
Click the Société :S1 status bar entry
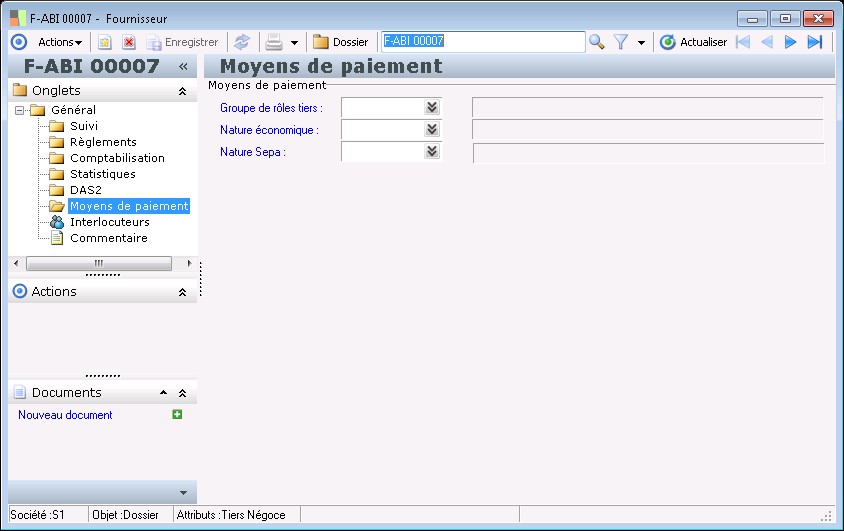click(x=37, y=515)
